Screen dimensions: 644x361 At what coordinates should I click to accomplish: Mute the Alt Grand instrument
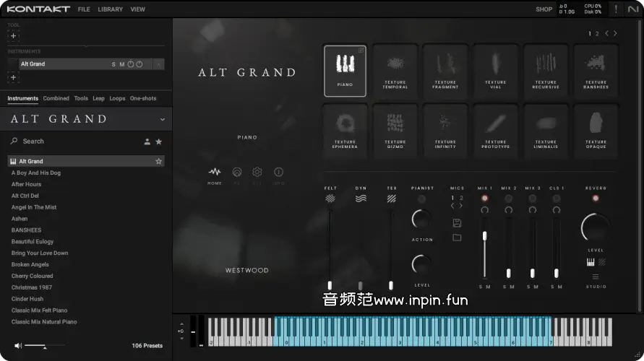click(122, 64)
